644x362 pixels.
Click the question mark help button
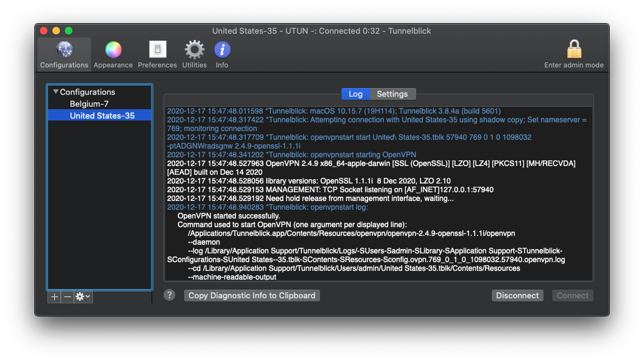tap(169, 295)
